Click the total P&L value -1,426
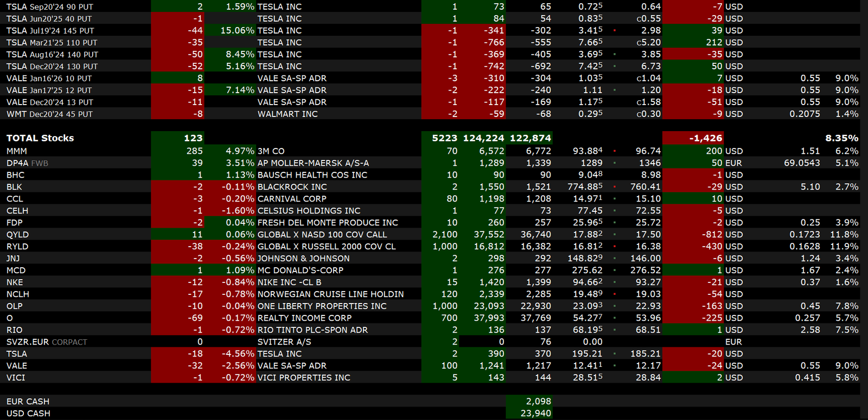868x420 pixels. tap(705, 138)
